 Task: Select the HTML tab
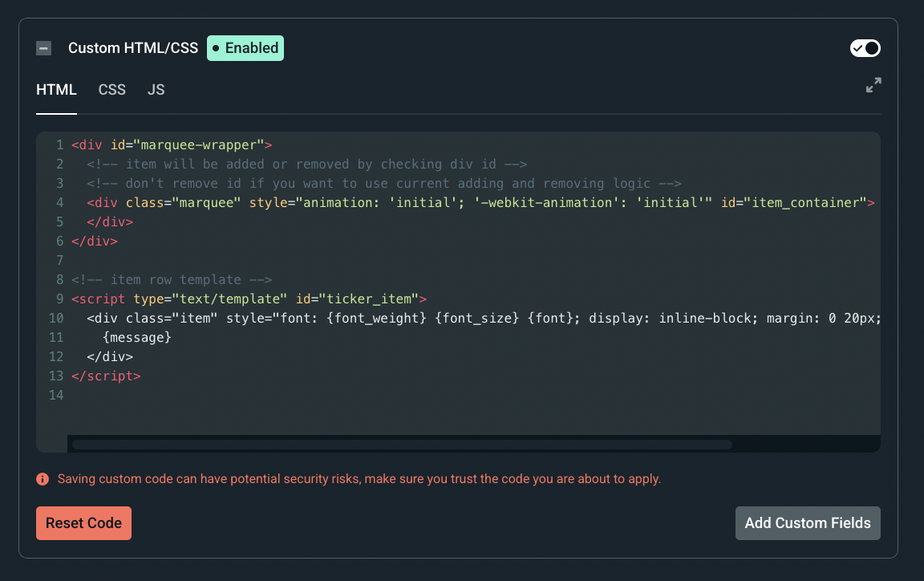point(56,89)
